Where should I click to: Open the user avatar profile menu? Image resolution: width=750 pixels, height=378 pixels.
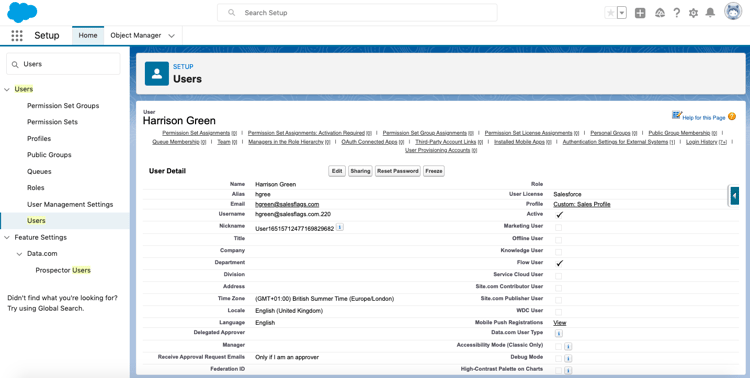pyautogui.click(x=733, y=11)
